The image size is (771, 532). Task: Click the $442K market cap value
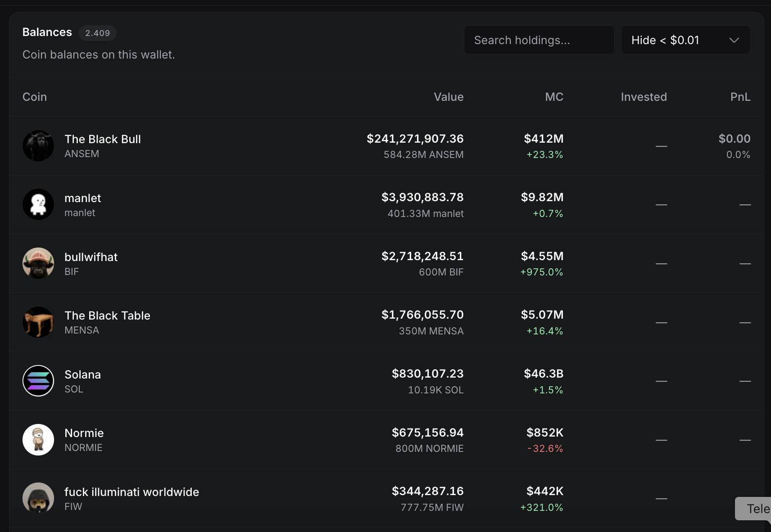pyautogui.click(x=545, y=491)
